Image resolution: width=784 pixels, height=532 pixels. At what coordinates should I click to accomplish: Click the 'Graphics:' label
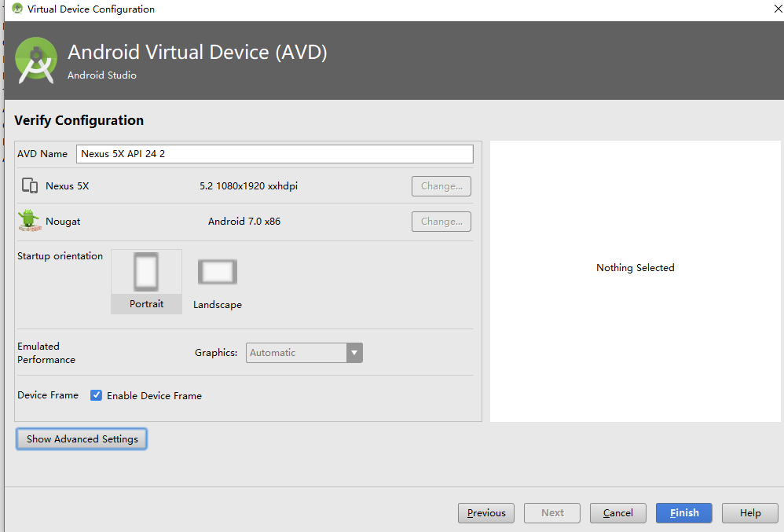(x=216, y=353)
